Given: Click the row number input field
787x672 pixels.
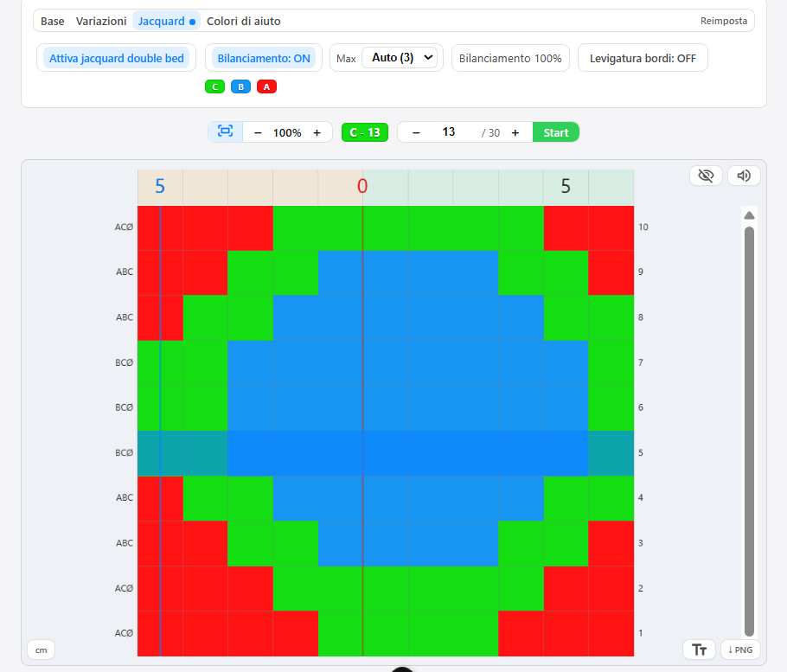Looking at the screenshot, I should (449, 132).
